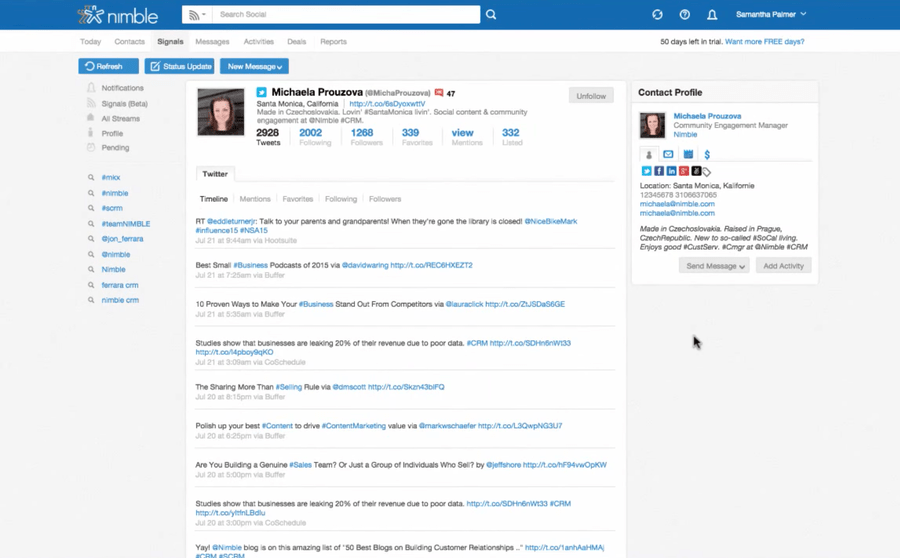Image resolution: width=900 pixels, height=558 pixels.
Task: Click the LinkedIn icon in Contact Profile
Action: [671, 171]
